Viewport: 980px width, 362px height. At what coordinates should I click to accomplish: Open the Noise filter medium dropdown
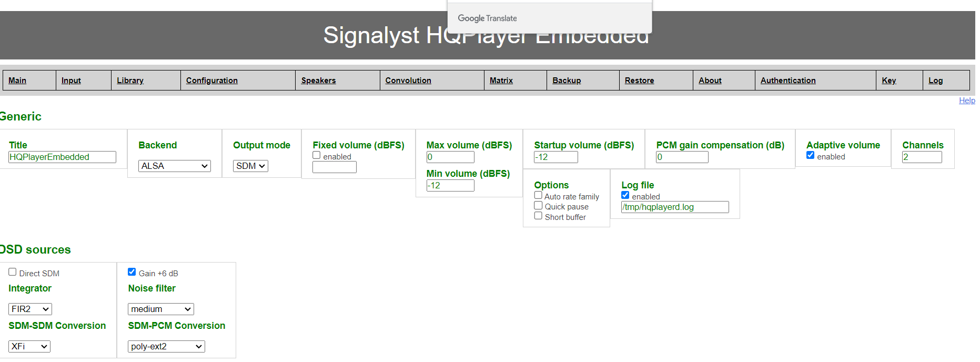coord(161,309)
